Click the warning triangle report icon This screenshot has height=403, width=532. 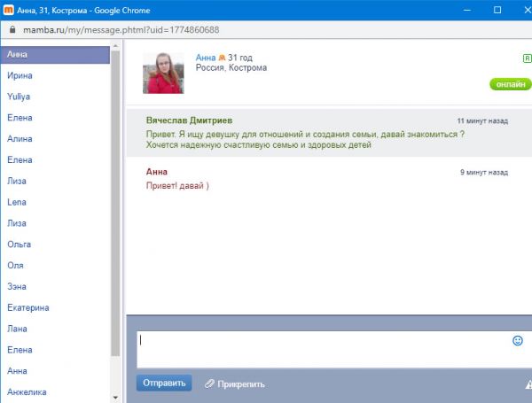pos(528,384)
